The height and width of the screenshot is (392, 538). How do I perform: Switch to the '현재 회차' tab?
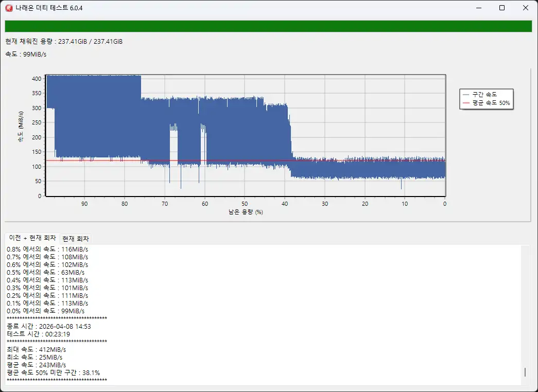point(76,238)
